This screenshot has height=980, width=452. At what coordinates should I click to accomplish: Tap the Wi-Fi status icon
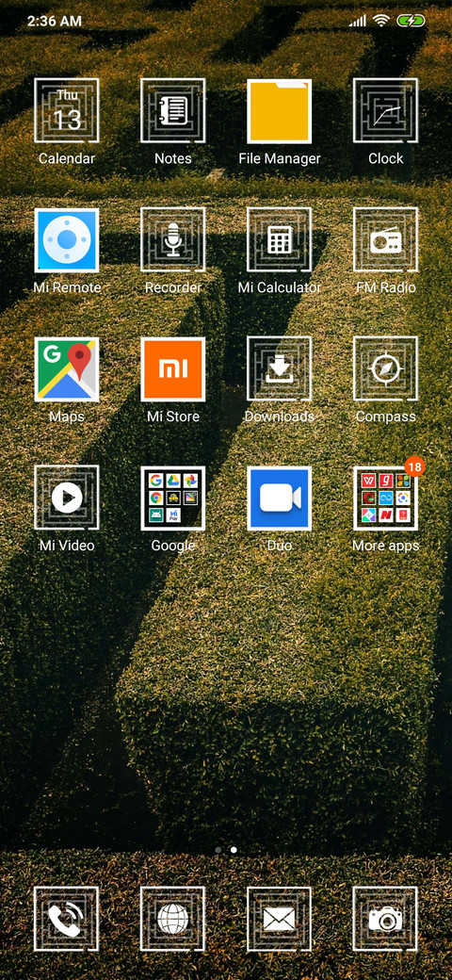[x=380, y=21]
